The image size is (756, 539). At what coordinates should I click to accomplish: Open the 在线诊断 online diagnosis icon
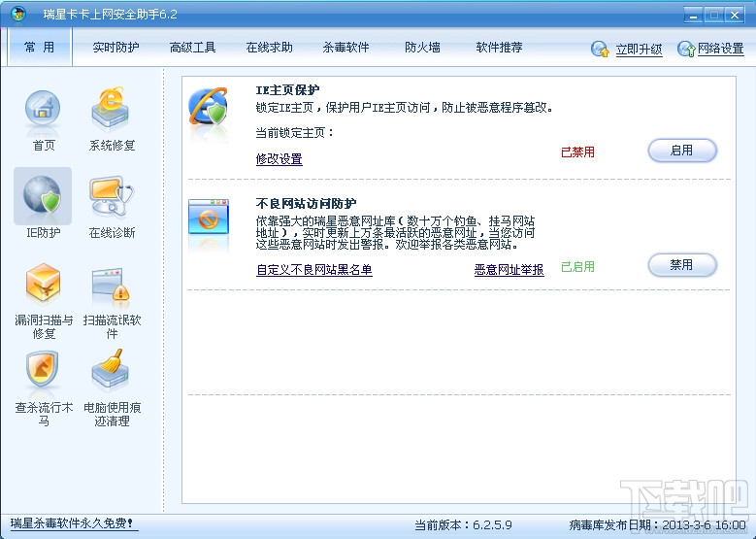point(112,196)
